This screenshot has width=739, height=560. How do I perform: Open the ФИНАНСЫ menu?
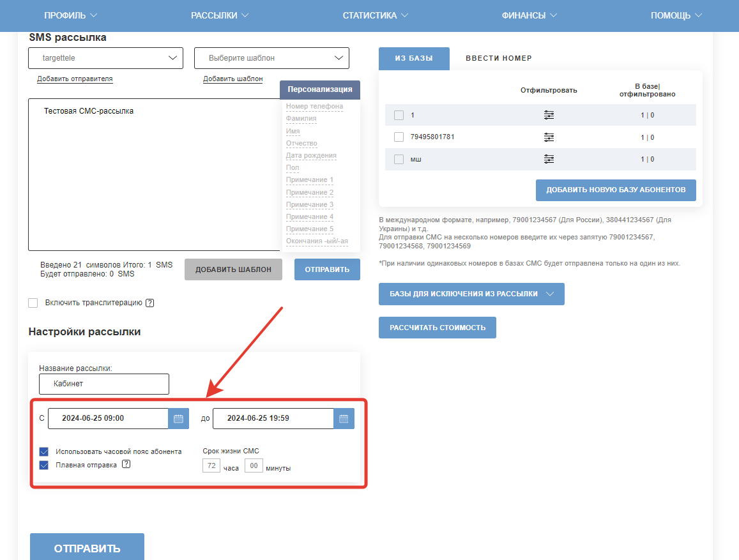(529, 15)
